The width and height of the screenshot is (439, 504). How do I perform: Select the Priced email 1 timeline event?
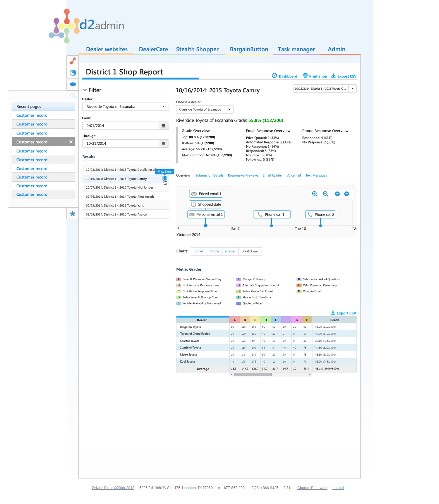pyautogui.click(x=206, y=194)
